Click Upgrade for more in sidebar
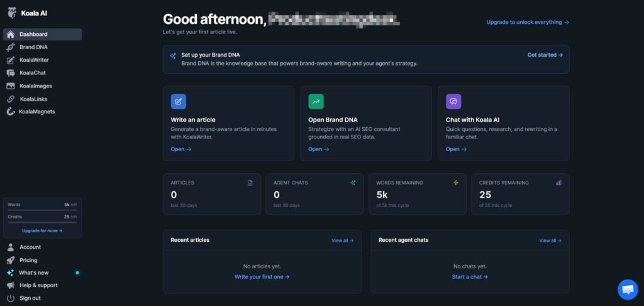This screenshot has width=644, height=306. pos(42,230)
